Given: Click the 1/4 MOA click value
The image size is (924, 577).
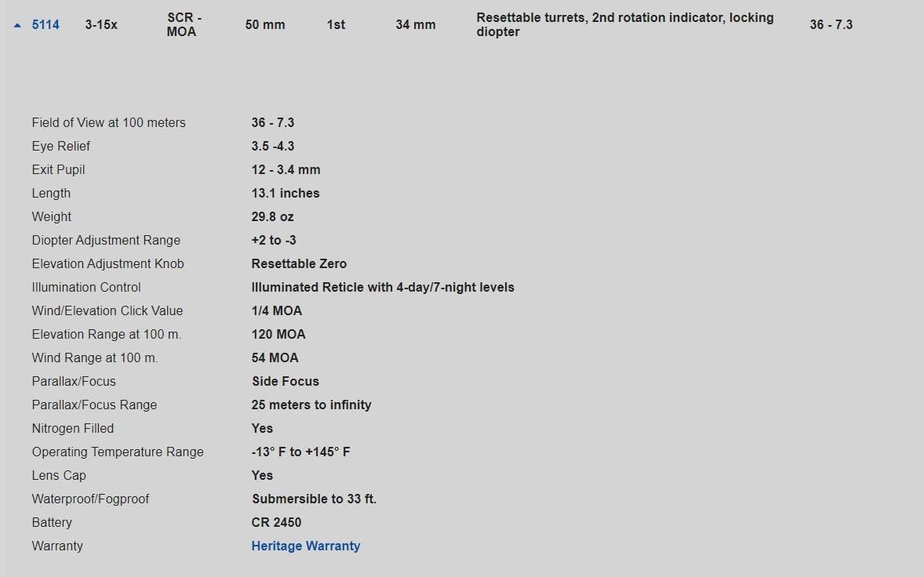Looking at the screenshot, I should [276, 311].
